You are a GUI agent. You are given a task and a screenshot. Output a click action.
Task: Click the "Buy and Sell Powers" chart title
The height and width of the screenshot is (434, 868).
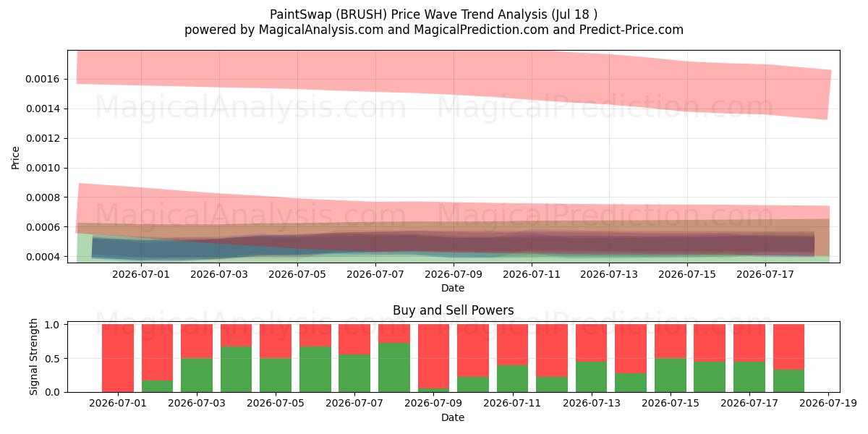tap(453, 310)
